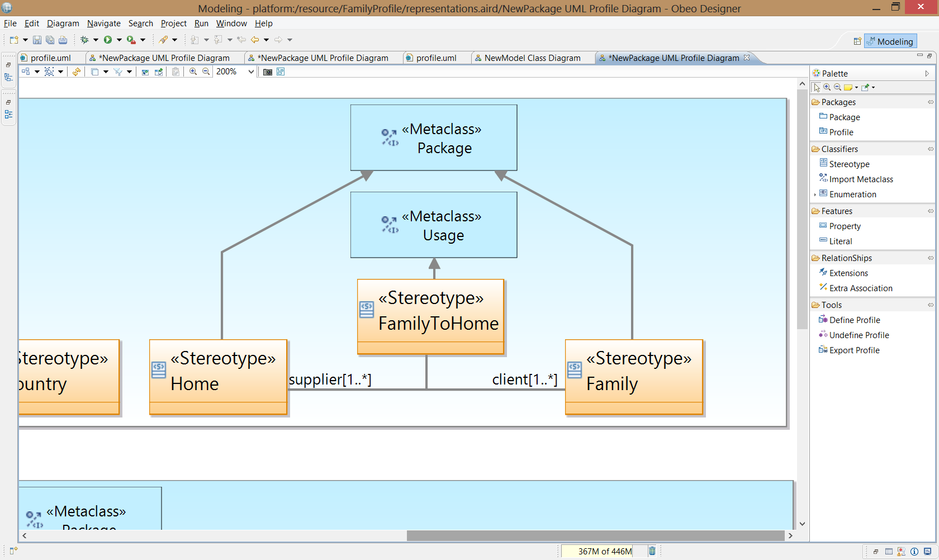Open the Navigate menu
The height and width of the screenshot is (560, 939).
pos(104,23)
